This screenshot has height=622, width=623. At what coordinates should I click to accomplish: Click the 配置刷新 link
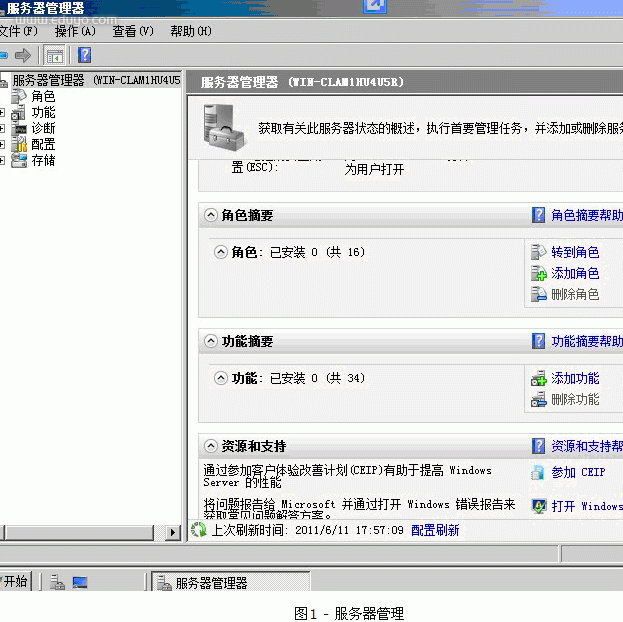435,530
